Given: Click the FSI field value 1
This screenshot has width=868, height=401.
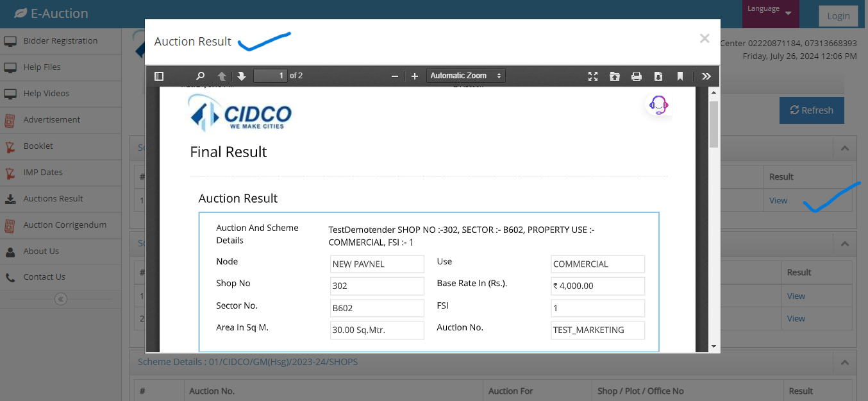Looking at the screenshot, I should click(x=597, y=308).
